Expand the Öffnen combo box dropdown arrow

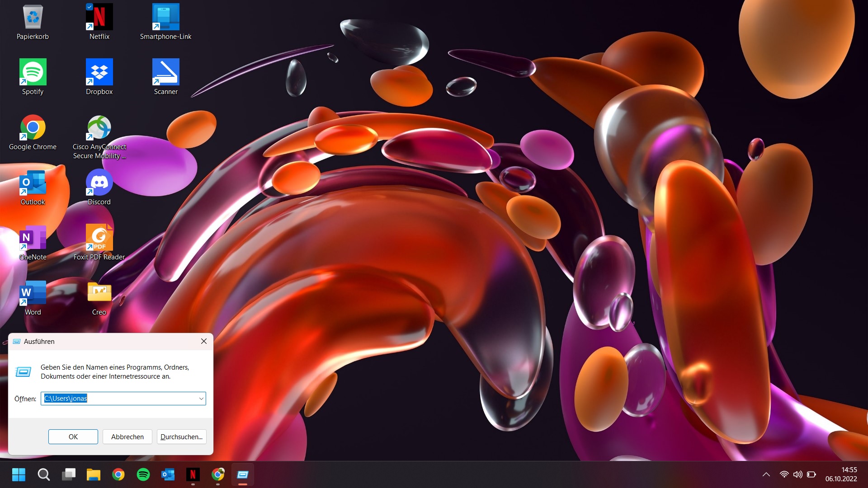point(201,399)
